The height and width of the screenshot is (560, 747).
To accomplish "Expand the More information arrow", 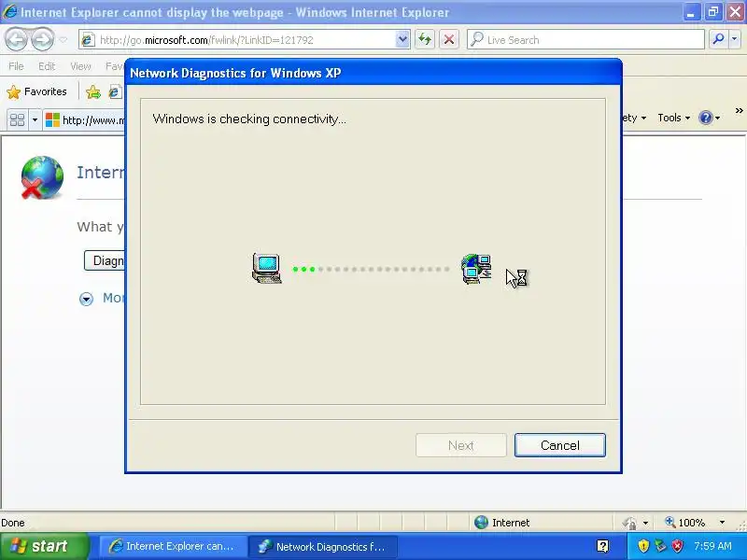I will [x=86, y=299].
